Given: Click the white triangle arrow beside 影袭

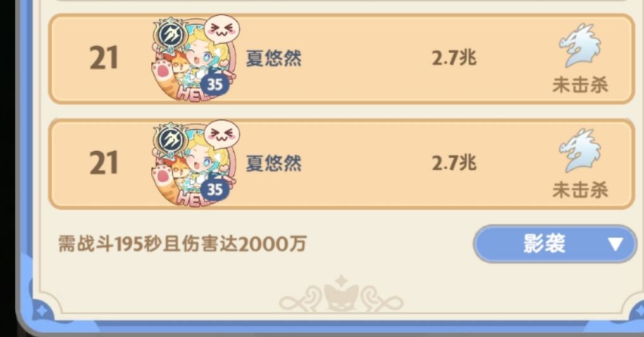Looking at the screenshot, I should coord(616,244).
